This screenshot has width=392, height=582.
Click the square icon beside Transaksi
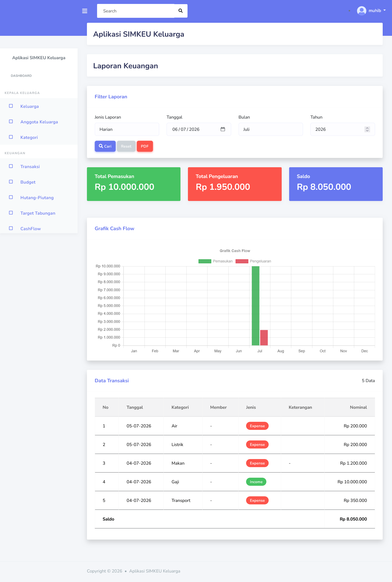tap(11, 166)
